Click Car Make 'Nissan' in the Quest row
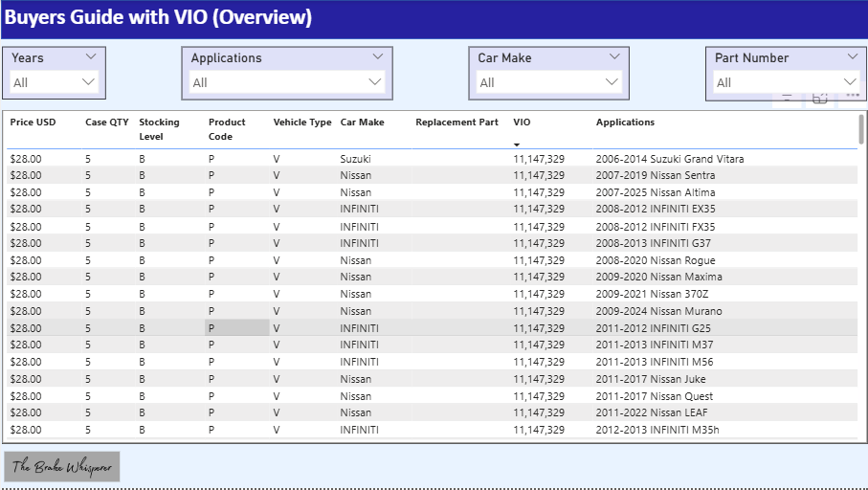 click(356, 396)
